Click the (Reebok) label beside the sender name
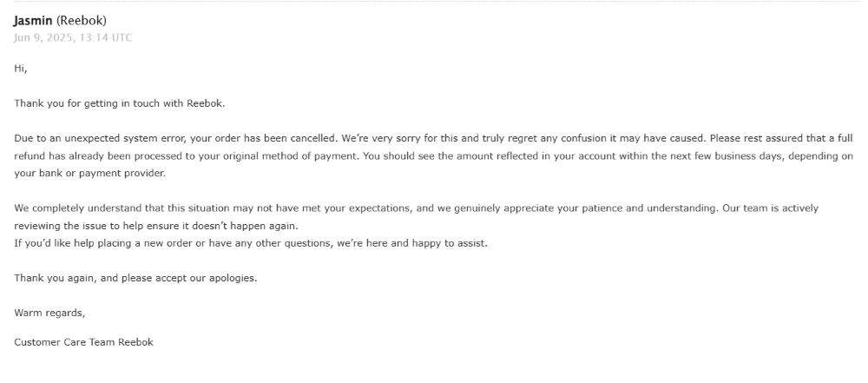 [82, 21]
